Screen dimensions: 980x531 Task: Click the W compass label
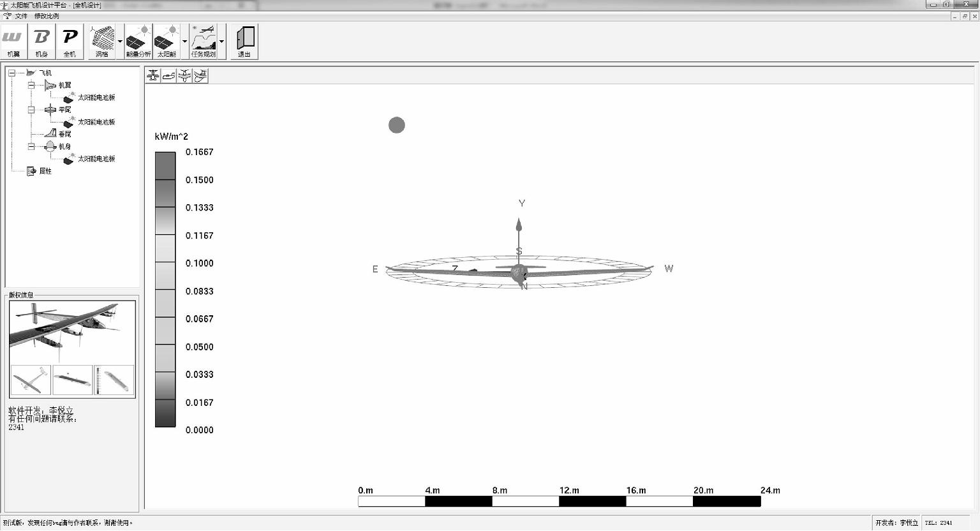pos(669,269)
